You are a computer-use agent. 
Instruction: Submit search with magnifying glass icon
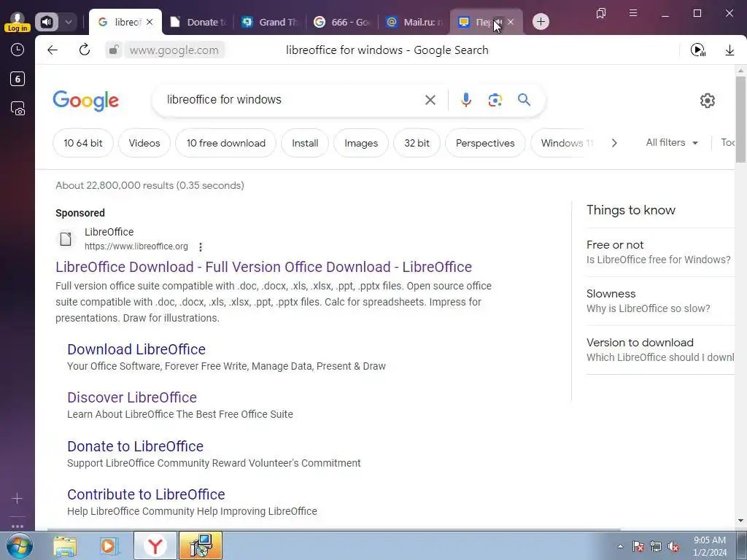(x=524, y=99)
